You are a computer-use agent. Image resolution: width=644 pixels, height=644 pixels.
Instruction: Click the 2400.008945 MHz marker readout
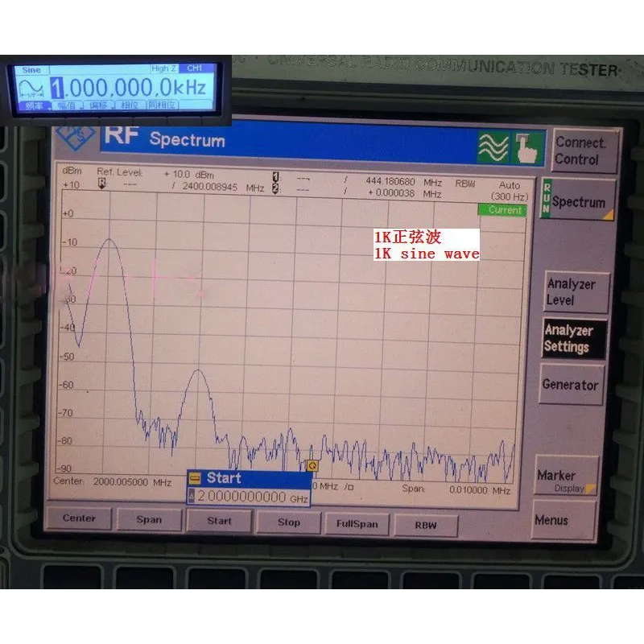click(223, 188)
